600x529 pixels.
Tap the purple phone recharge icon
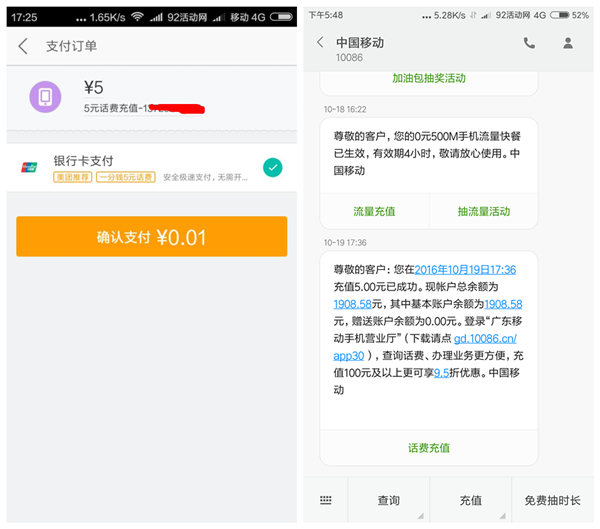45,97
